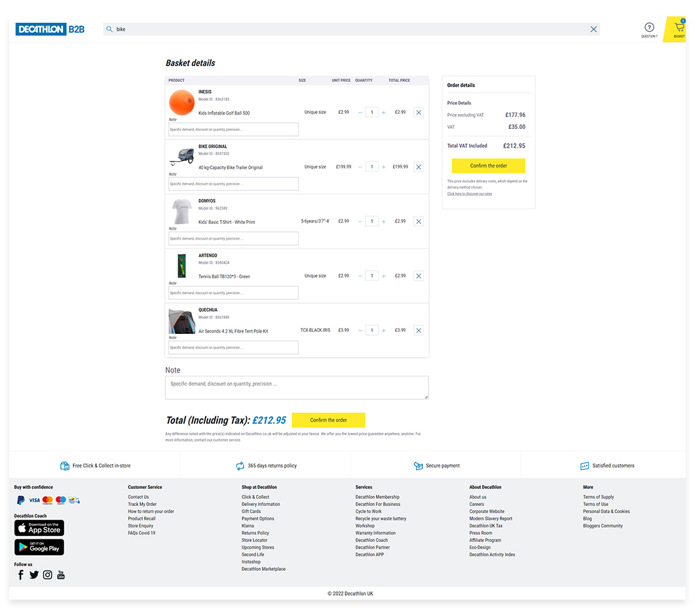Clear the search field with X icon
The height and width of the screenshot is (616, 695).
point(593,29)
